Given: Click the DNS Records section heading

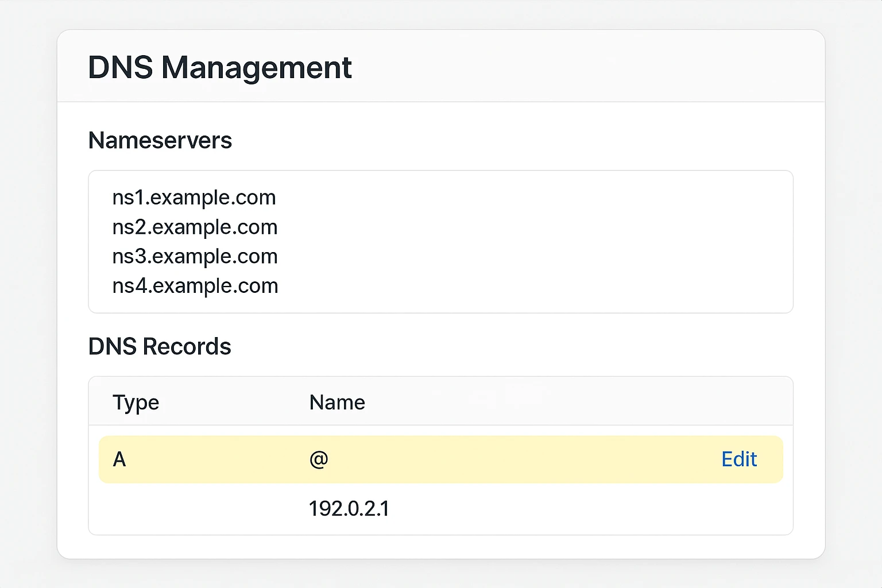Looking at the screenshot, I should [x=160, y=346].
